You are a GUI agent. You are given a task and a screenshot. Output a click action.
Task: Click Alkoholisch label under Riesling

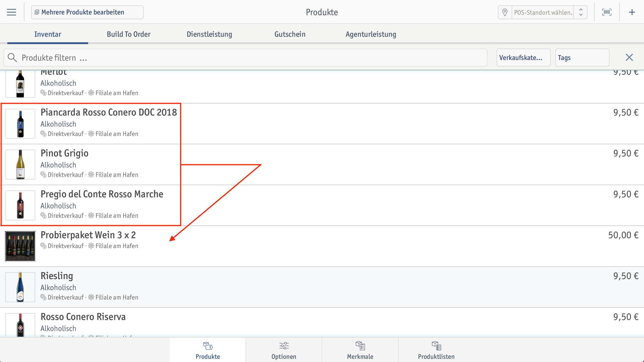click(x=58, y=287)
